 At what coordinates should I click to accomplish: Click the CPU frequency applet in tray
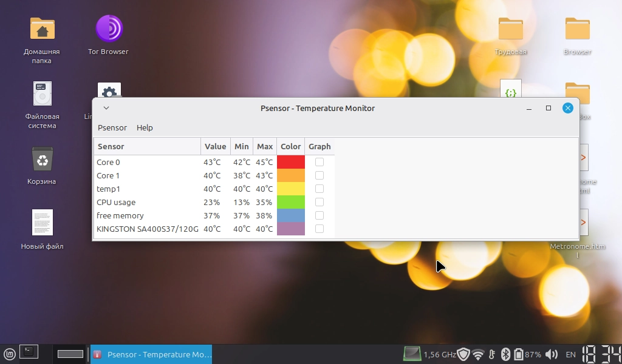pos(429,354)
